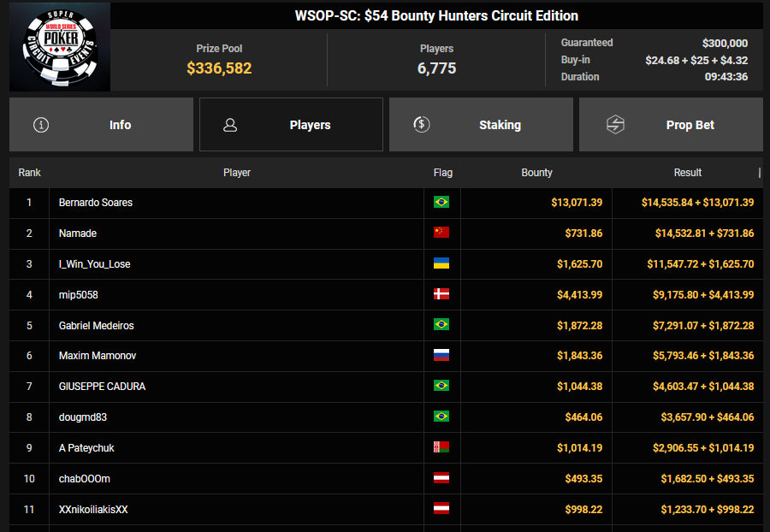
Task: Click the Denmark flag for mip5058
Action: (x=441, y=294)
